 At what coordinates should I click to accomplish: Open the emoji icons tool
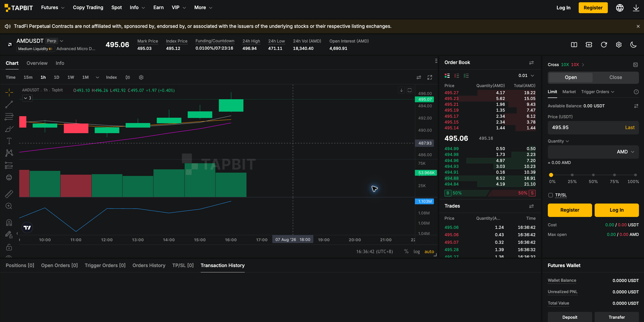[9, 177]
